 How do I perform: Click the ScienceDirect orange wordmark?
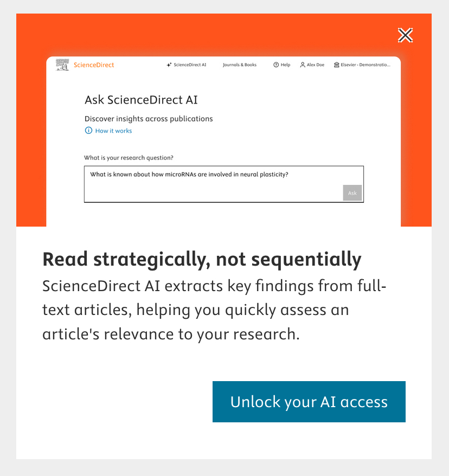click(x=94, y=65)
